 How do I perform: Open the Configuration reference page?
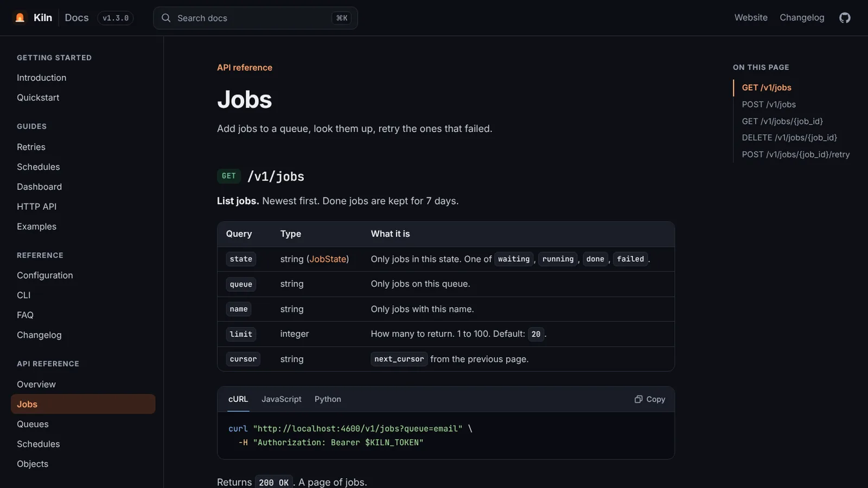coord(44,275)
